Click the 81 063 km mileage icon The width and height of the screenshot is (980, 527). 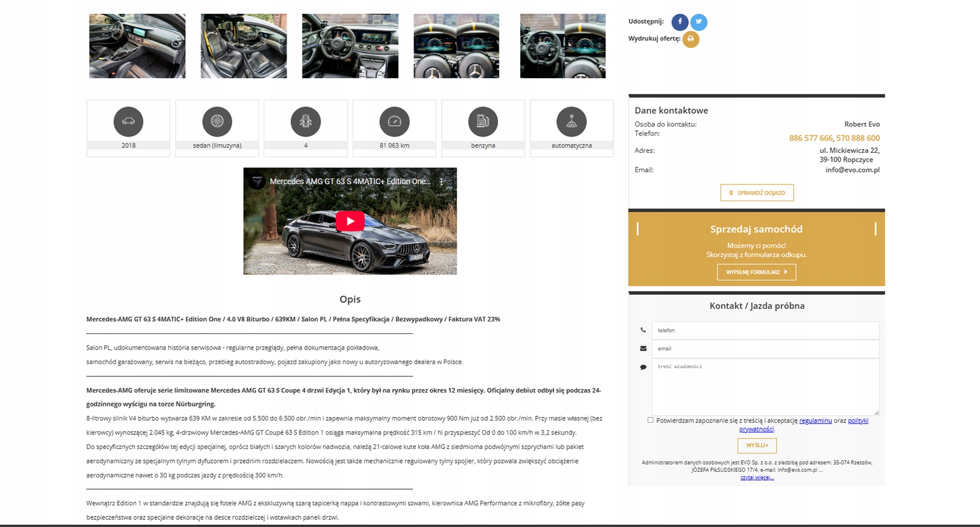[x=395, y=122]
